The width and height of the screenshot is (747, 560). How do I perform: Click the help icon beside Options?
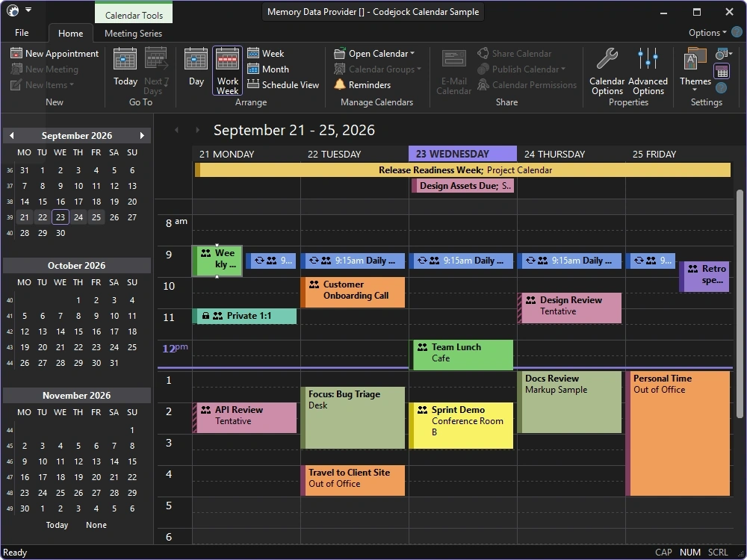click(737, 32)
